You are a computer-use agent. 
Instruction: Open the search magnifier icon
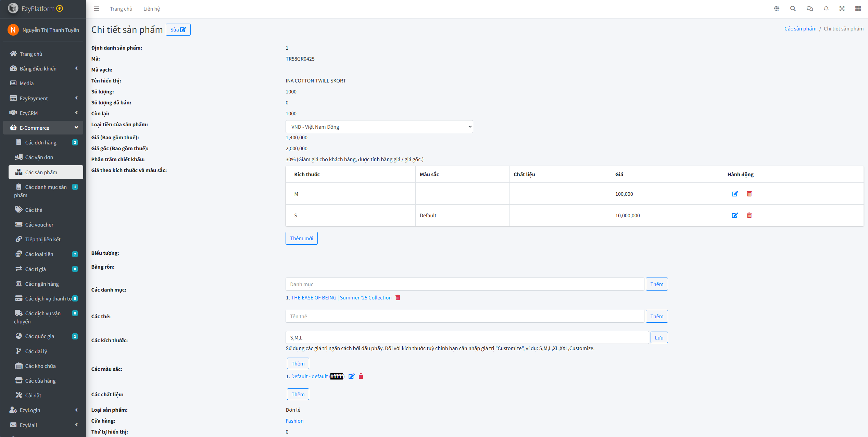[x=793, y=9]
